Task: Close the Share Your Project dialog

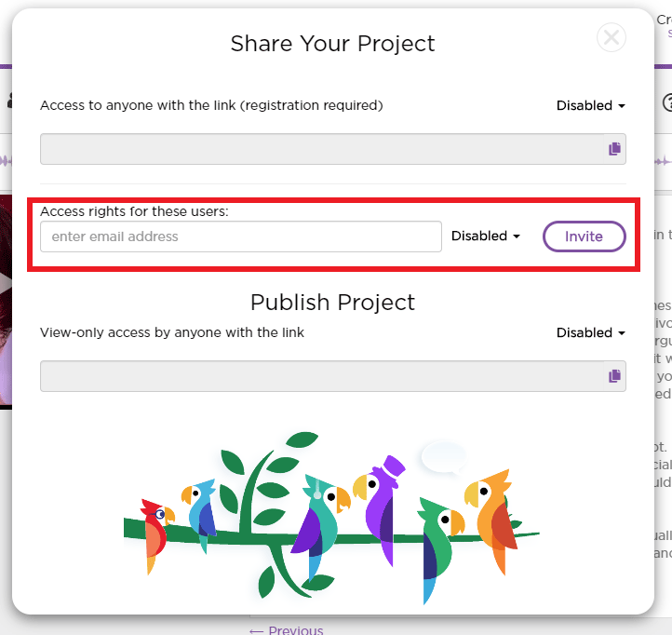Action: click(611, 38)
